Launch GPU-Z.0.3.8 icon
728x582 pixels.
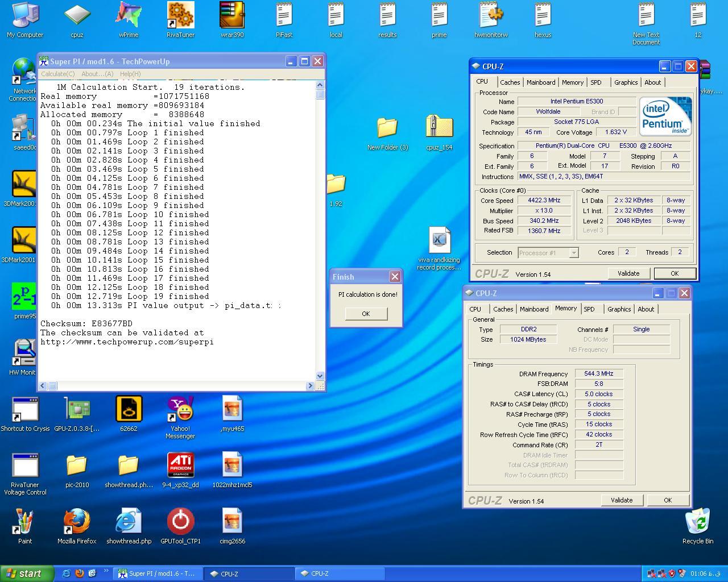[x=77, y=414]
